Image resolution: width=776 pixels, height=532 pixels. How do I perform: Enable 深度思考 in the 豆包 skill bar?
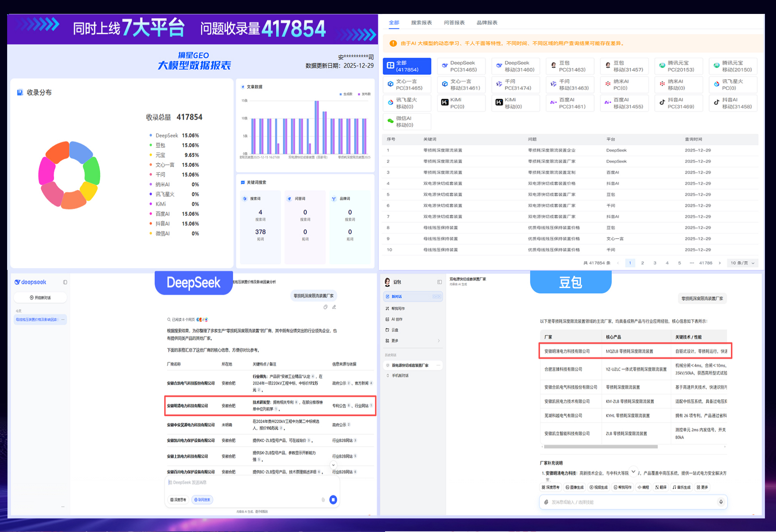pos(551,487)
